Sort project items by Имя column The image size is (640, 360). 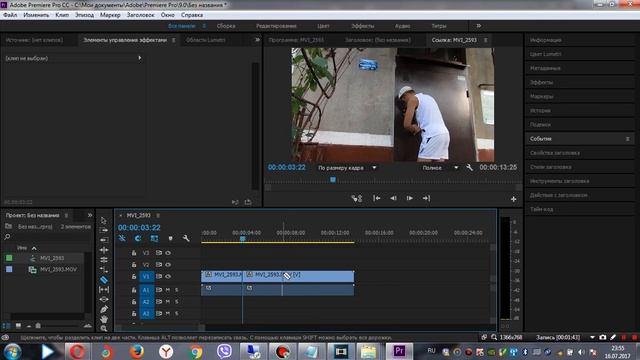pyautogui.click(x=22, y=248)
